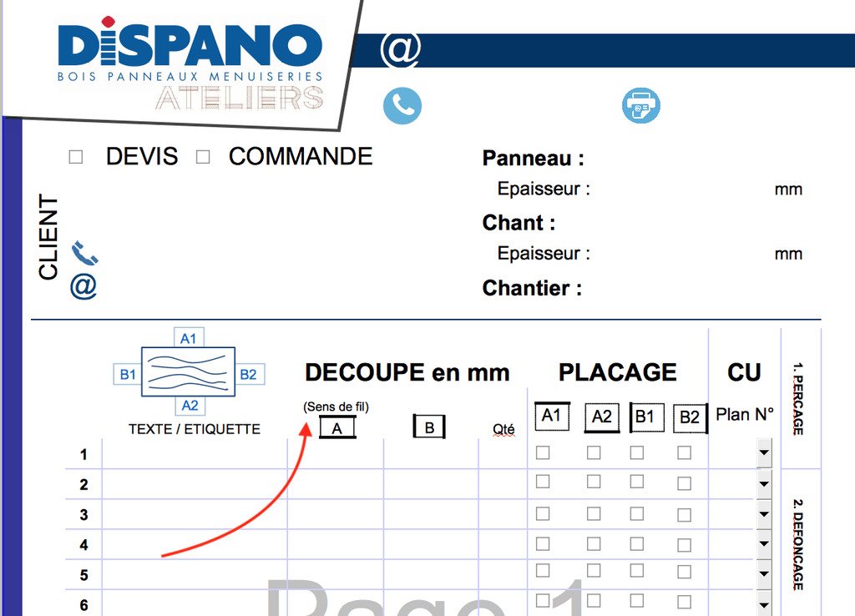Check the DEVIS checkbox
855x616 pixels.
(76, 157)
